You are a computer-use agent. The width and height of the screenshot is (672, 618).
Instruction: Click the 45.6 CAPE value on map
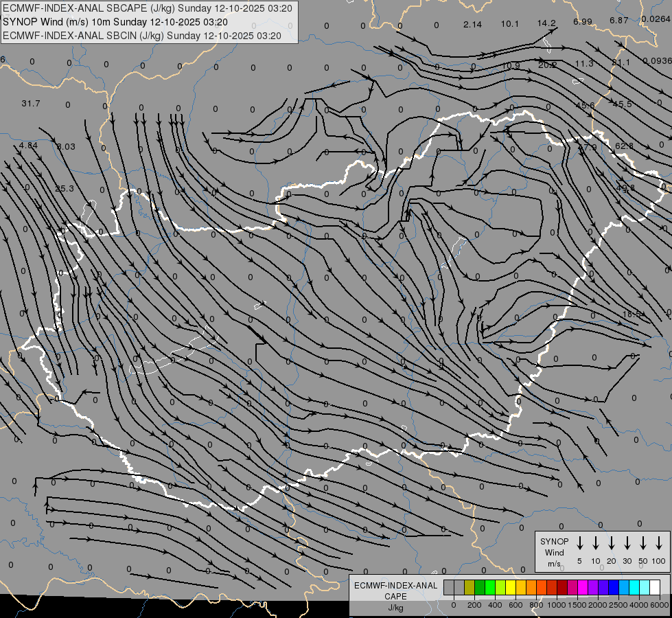pos(585,106)
